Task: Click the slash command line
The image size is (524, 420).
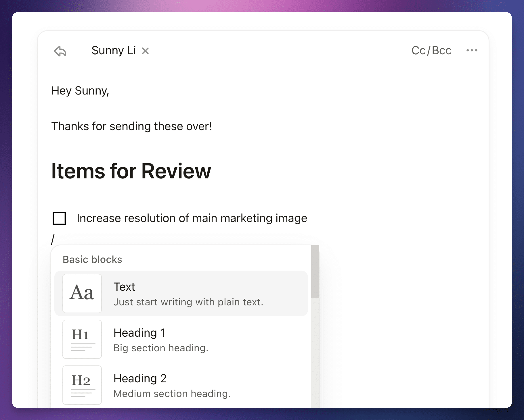Action: [53, 239]
